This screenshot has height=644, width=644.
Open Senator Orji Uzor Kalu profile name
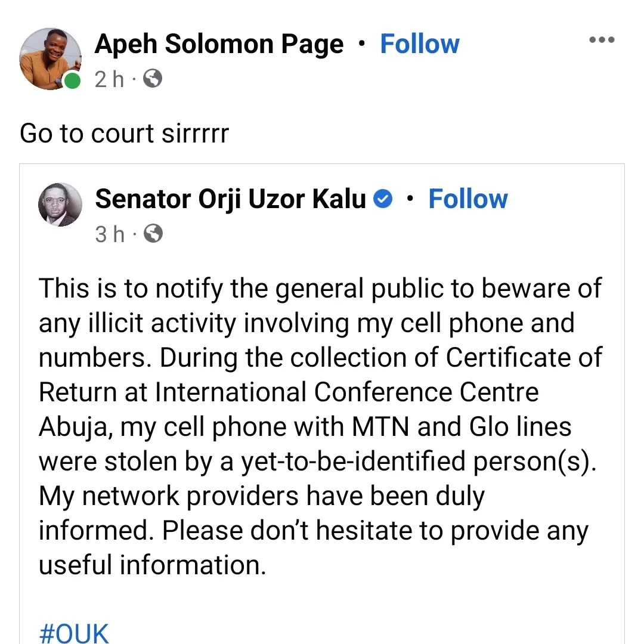[230, 199]
